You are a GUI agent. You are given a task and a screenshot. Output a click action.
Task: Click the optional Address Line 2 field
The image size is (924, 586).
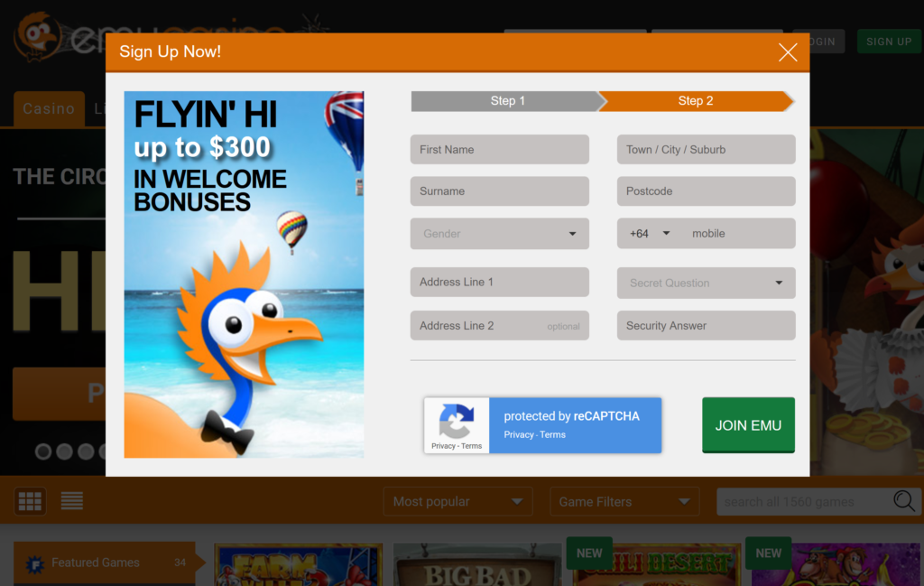[x=499, y=325]
